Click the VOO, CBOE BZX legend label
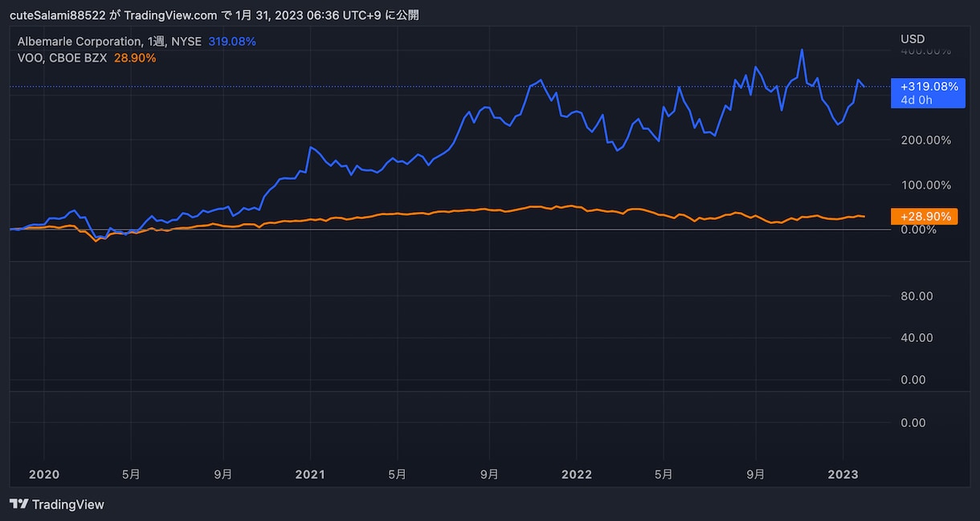The image size is (980, 521). [x=62, y=58]
